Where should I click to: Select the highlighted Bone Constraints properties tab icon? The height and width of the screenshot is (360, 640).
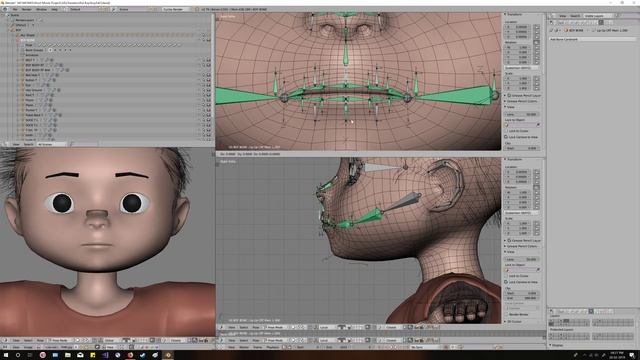click(x=601, y=22)
